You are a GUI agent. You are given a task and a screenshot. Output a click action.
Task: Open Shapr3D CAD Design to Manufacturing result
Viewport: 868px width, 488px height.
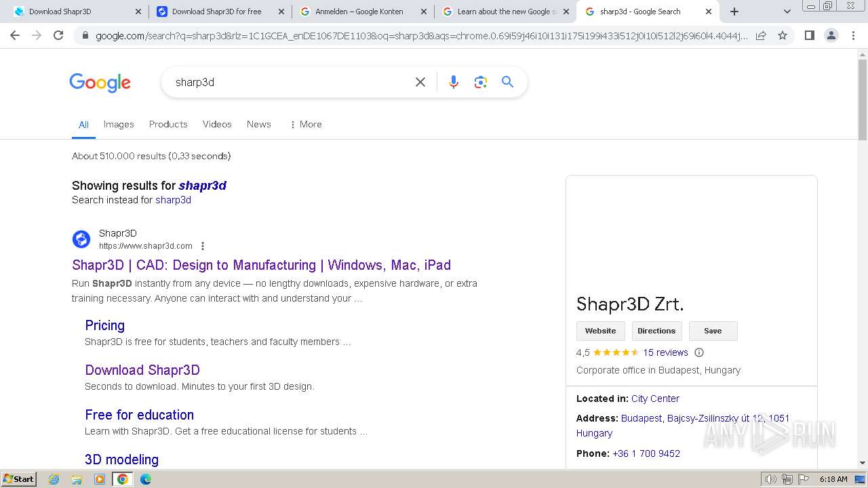coord(261,265)
